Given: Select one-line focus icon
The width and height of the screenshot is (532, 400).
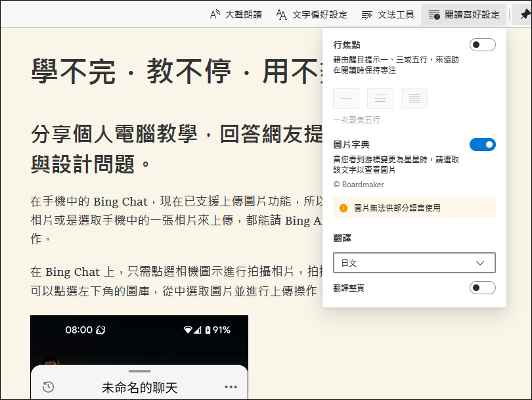Looking at the screenshot, I should (346, 99).
